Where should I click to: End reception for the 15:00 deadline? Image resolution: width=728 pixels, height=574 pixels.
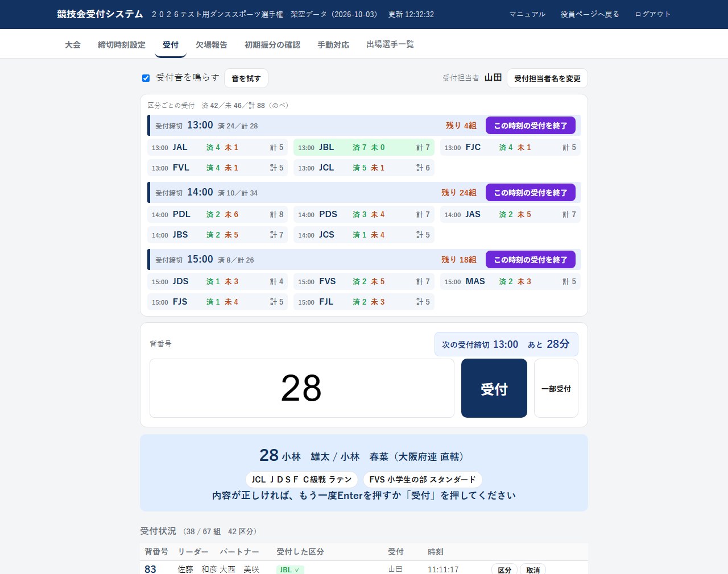pos(531,260)
